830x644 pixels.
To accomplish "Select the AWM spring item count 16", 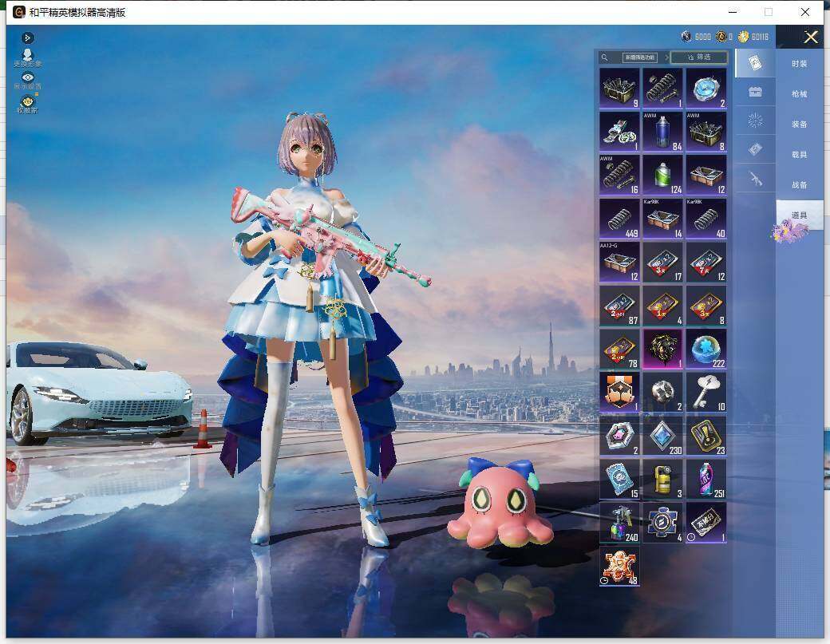I will point(619,175).
